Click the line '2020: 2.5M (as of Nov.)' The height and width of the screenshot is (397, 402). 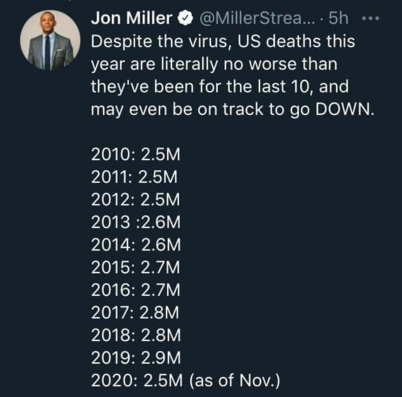186,381
